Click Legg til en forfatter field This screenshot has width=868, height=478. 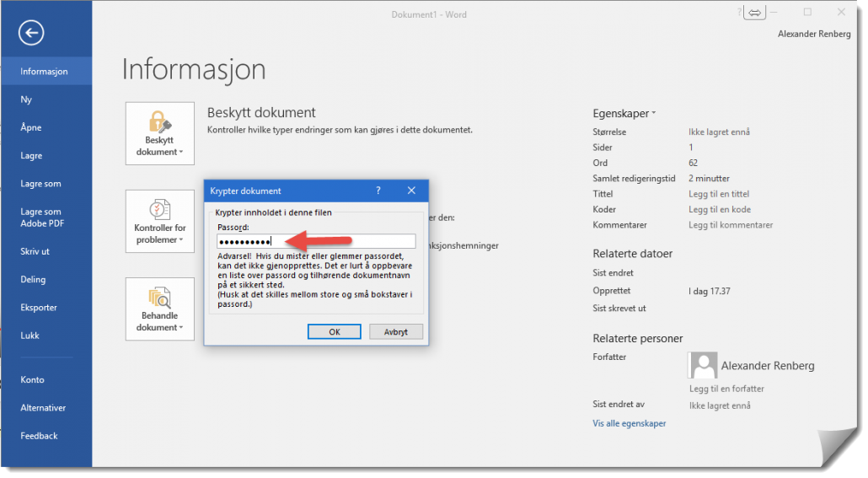coord(726,389)
